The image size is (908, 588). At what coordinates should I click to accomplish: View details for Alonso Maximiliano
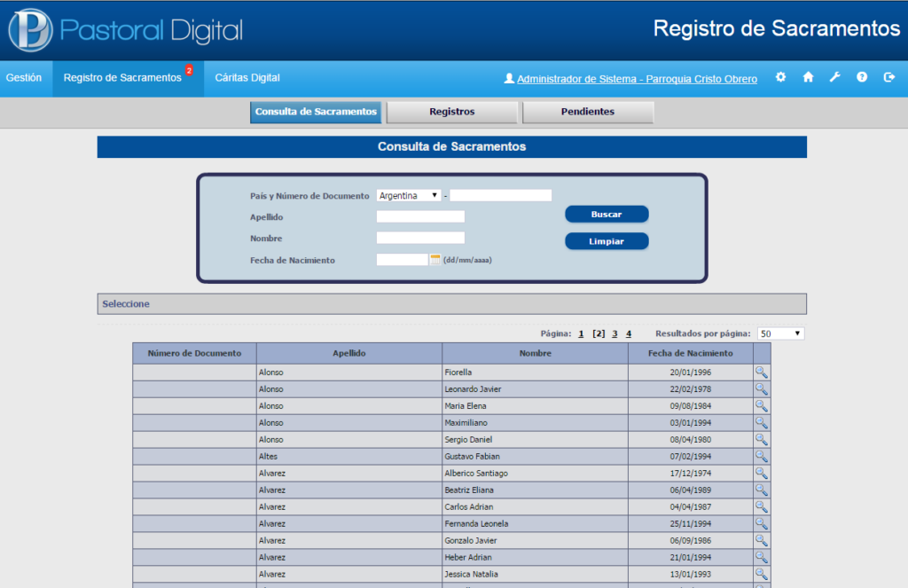(x=762, y=422)
